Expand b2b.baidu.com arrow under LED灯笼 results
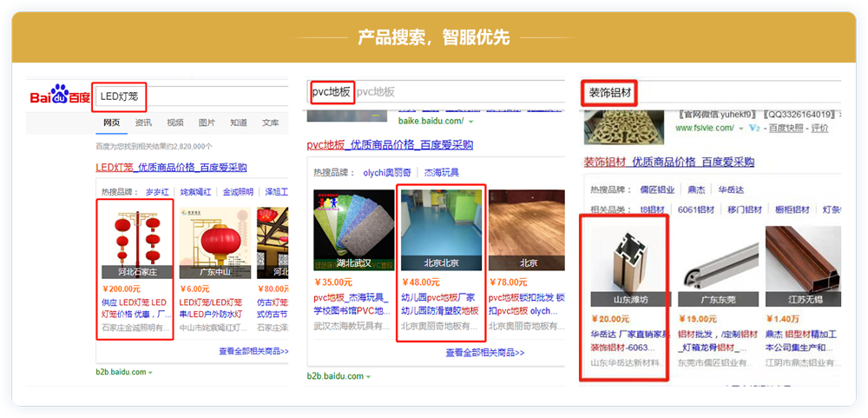This screenshot has height=418, width=868. pos(150,373)
